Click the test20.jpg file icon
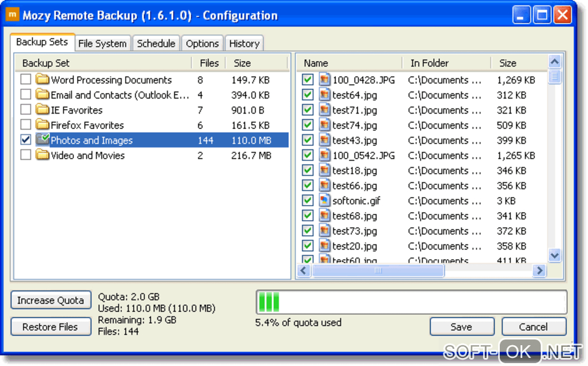This screenshot has width=588, height=366. pos(325,246)
